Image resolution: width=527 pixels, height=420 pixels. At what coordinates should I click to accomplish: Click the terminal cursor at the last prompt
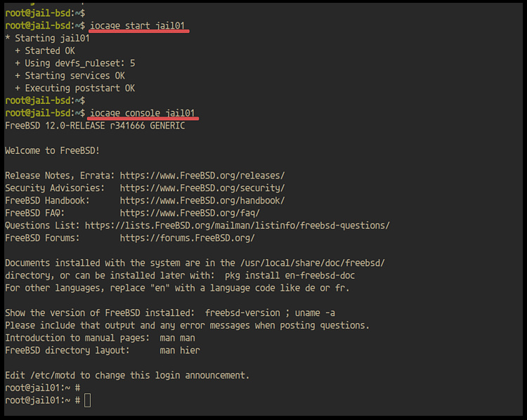87,400
